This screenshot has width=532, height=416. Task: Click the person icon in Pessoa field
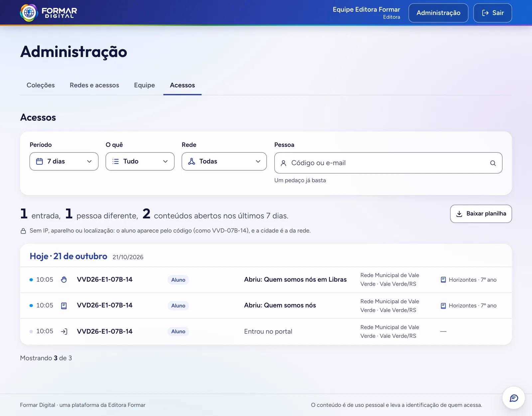[x=283, y=163]
